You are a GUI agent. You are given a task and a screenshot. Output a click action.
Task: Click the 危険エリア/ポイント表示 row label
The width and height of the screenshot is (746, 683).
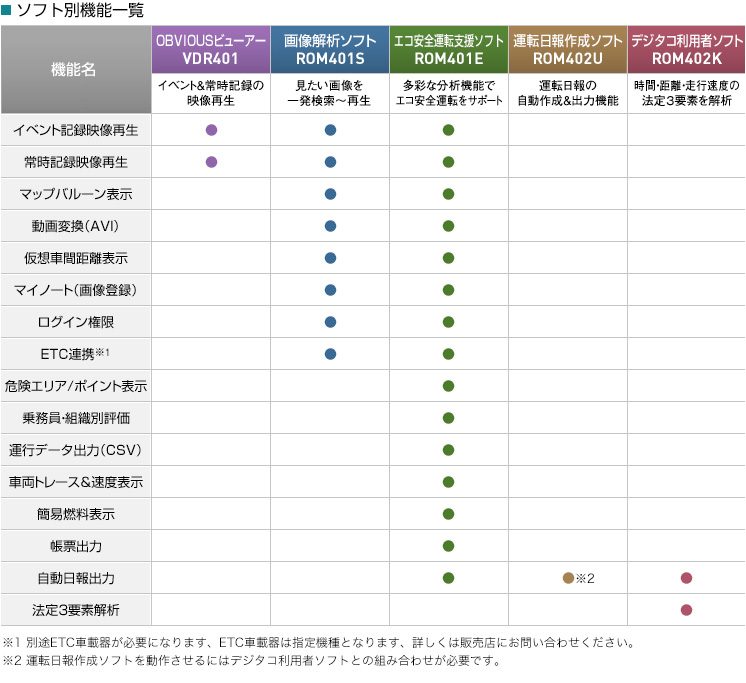(x=76, y=386)
